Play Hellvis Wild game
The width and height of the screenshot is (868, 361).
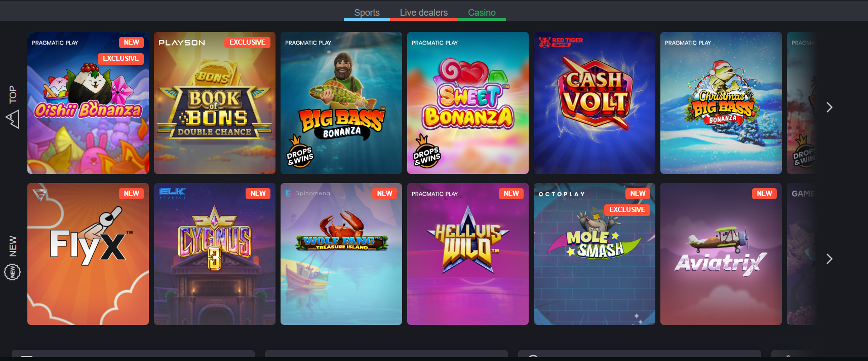[x=468, y=254]
